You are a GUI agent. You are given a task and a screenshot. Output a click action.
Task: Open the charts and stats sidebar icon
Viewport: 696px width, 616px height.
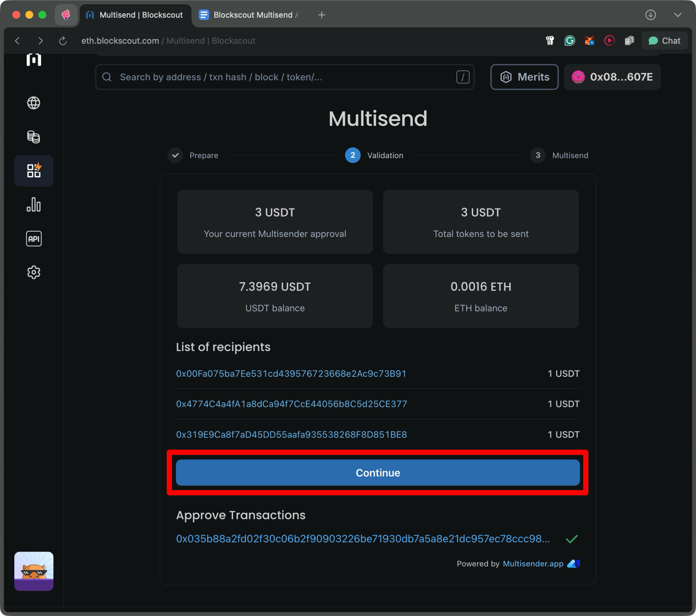click(33, 205)
